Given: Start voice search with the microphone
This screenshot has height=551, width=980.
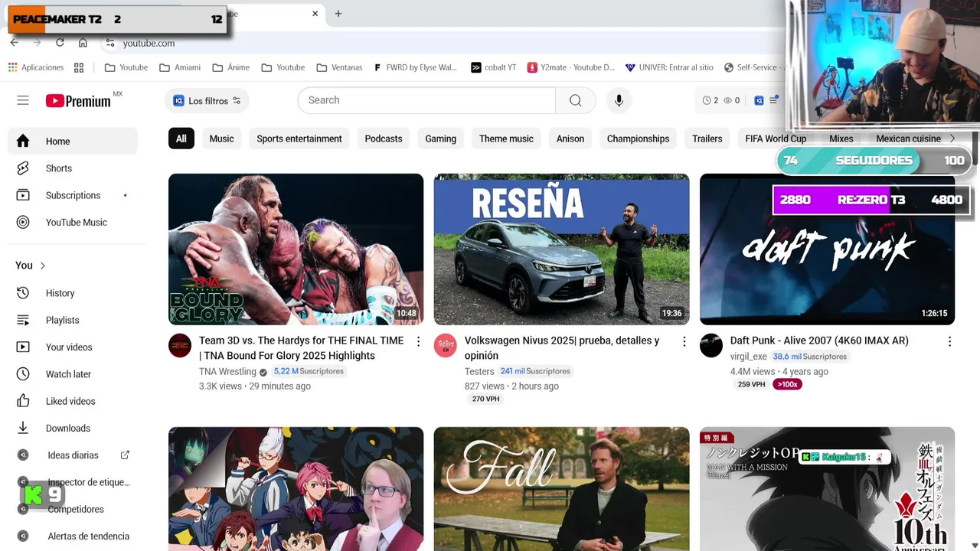Looking at the screenshot, I should (619, 100).
